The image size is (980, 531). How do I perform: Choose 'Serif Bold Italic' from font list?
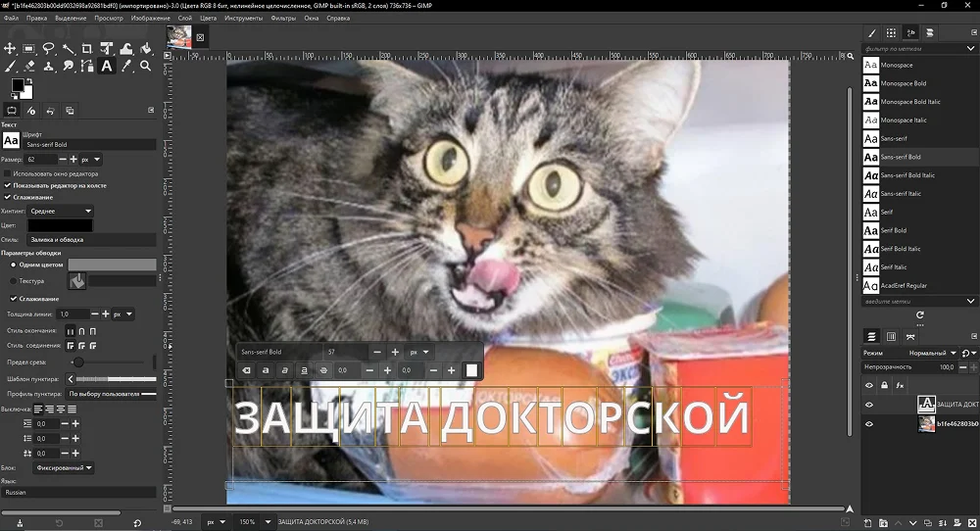point(901,249)
